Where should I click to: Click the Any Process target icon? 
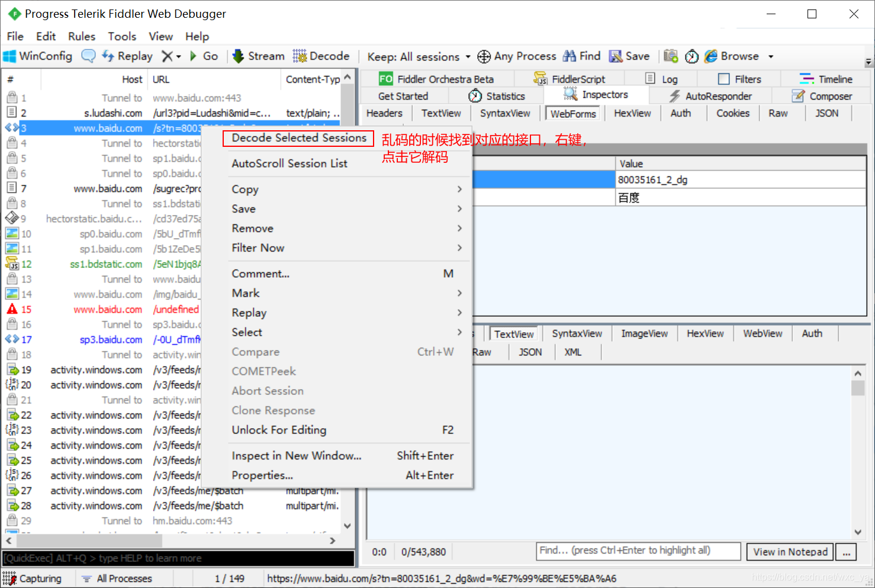pos(484,56)
